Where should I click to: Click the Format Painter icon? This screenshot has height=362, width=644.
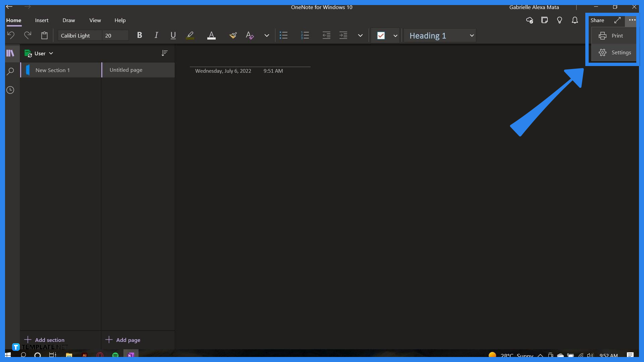tap(233, 35)
